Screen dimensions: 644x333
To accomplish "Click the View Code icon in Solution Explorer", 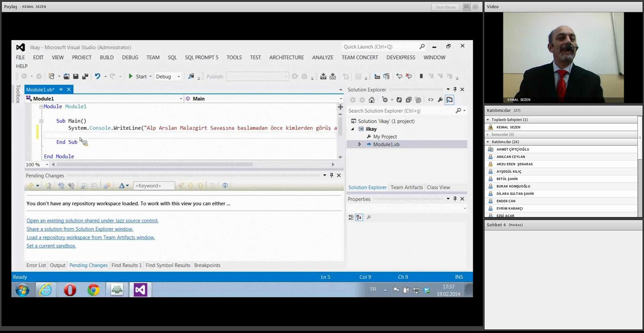I will click(430, 100).
